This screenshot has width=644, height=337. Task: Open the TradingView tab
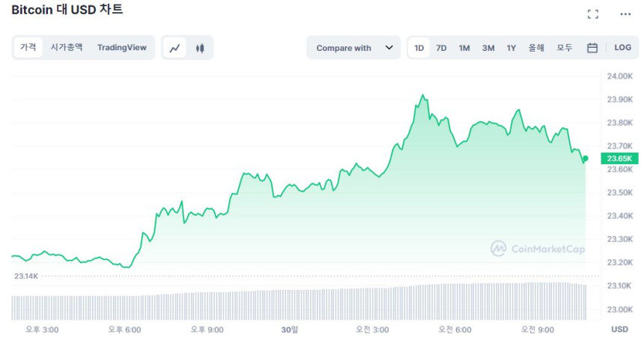[x=121, y=47]
